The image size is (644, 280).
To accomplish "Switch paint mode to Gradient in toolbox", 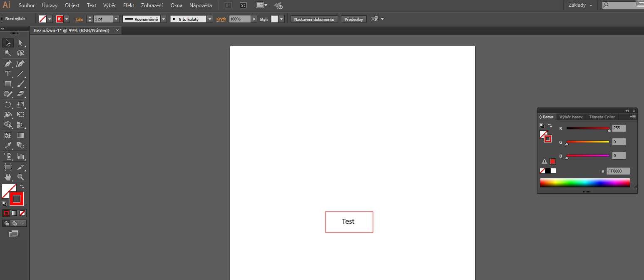I will click(x=14, y=213).
